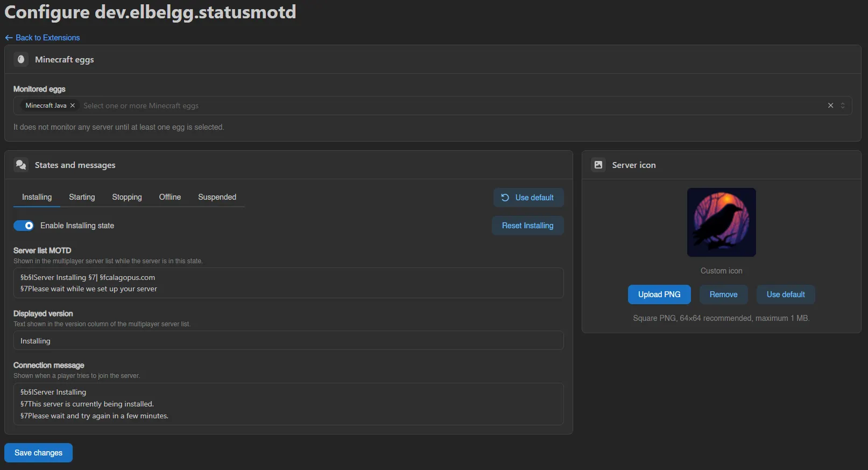Focus the Connection message text area

coord(288,404)
